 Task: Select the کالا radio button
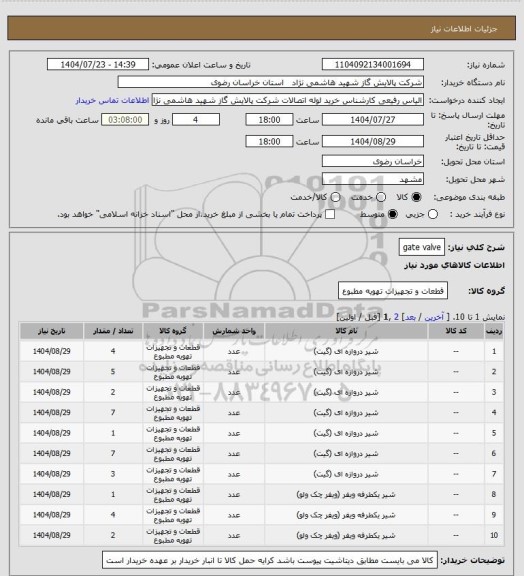point(416,197)
